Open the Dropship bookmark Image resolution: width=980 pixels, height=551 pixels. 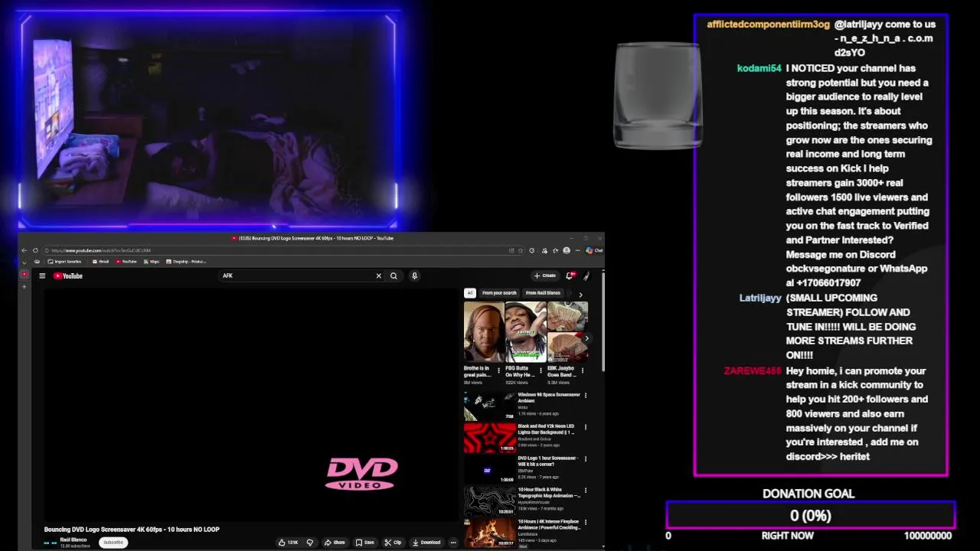pyautogui.click(x=186, y=262)
